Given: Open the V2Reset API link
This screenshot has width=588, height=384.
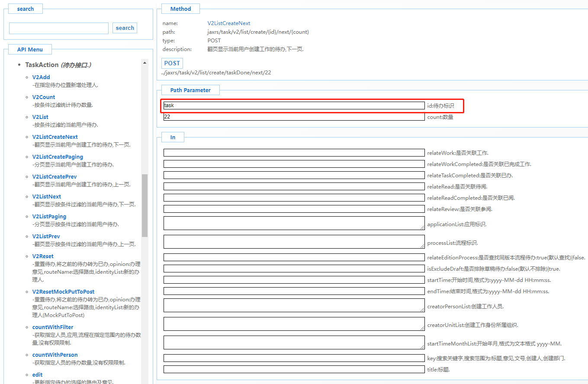Looking at the screenshot, I should click(x=43, y=256).
